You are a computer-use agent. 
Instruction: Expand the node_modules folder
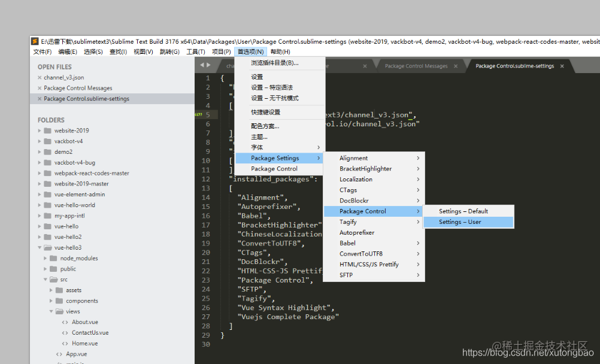(x=45, y=259)
